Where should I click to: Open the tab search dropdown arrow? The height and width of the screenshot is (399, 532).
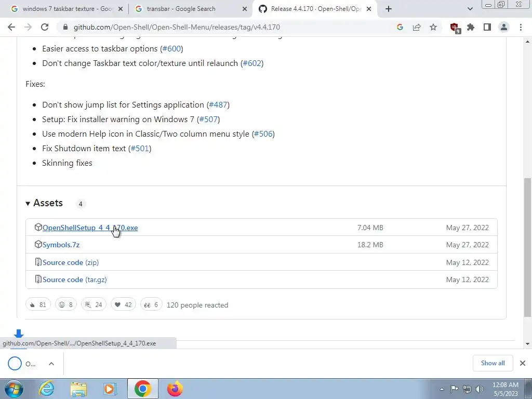470,9
